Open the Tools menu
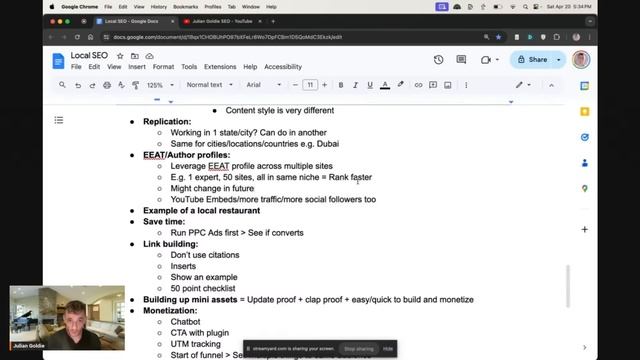The width and height of the screenshot is (640, 360). point(189,67)
